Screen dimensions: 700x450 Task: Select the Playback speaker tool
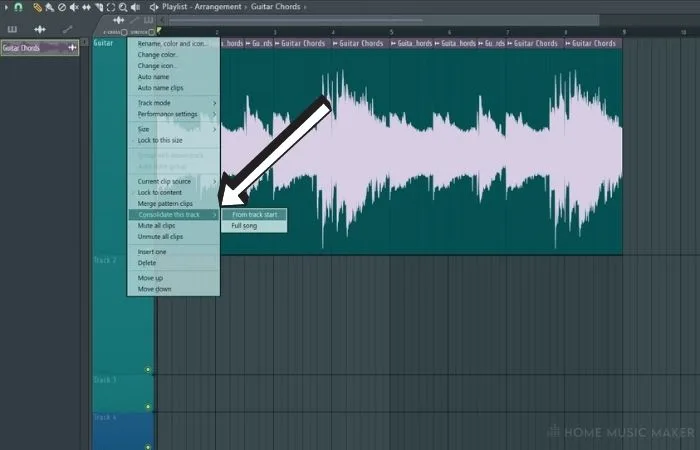pos(135,7)
